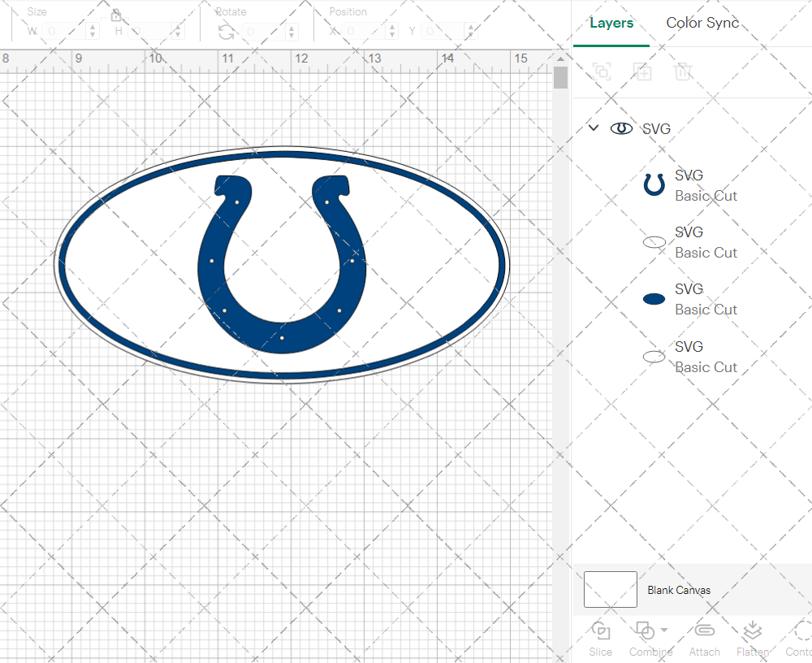Select the Blank Canvas swatch
This screenshot has height=663, width=812.
click(611, 589)
